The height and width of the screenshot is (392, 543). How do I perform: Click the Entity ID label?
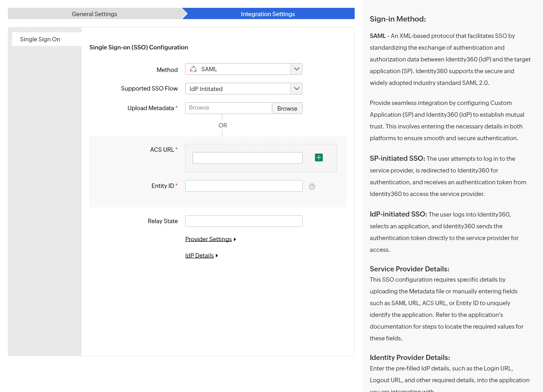[x=163, y=186]
